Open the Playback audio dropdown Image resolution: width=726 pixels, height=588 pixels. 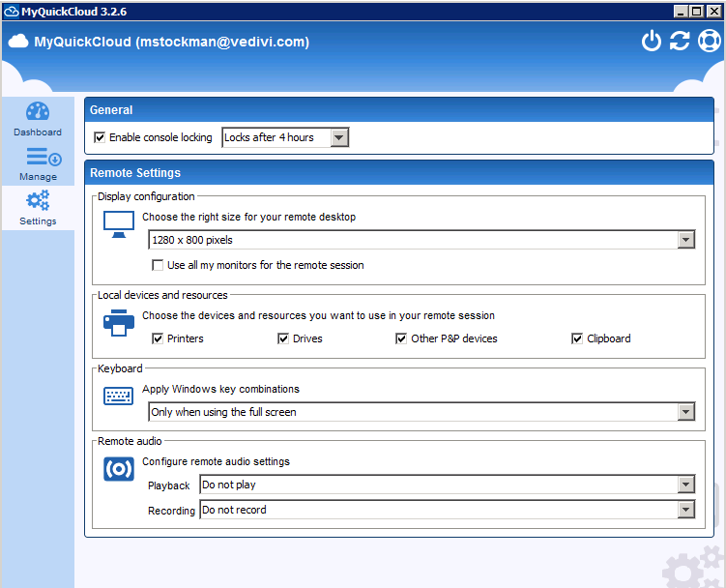coord(448,485)
